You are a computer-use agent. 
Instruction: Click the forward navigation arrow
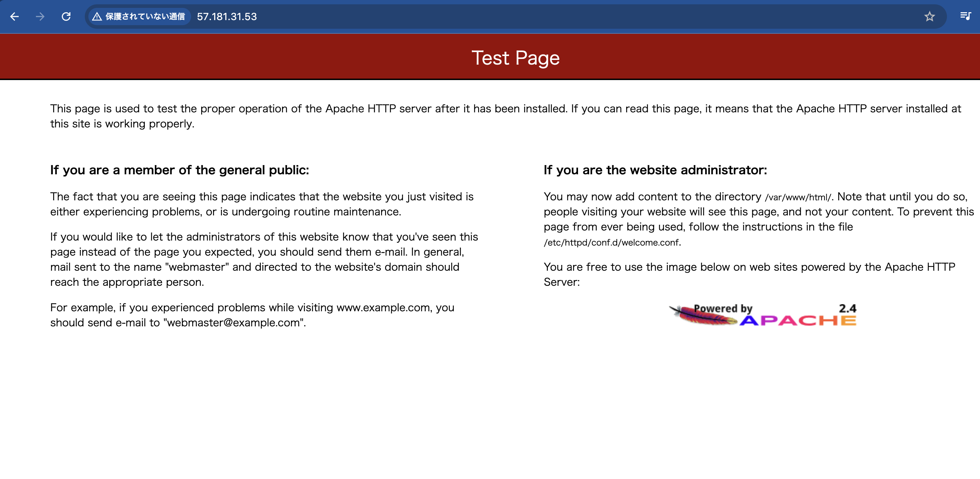(40, 17)
